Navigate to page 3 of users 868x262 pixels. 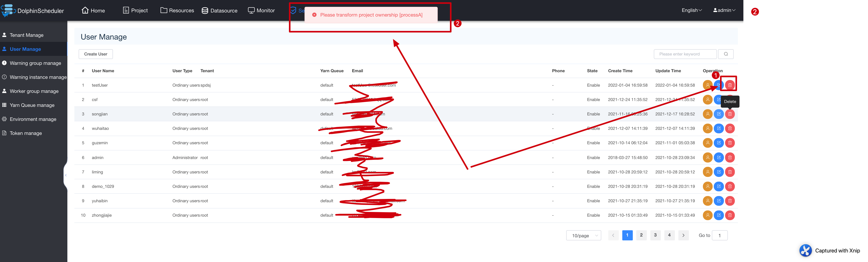655,235
